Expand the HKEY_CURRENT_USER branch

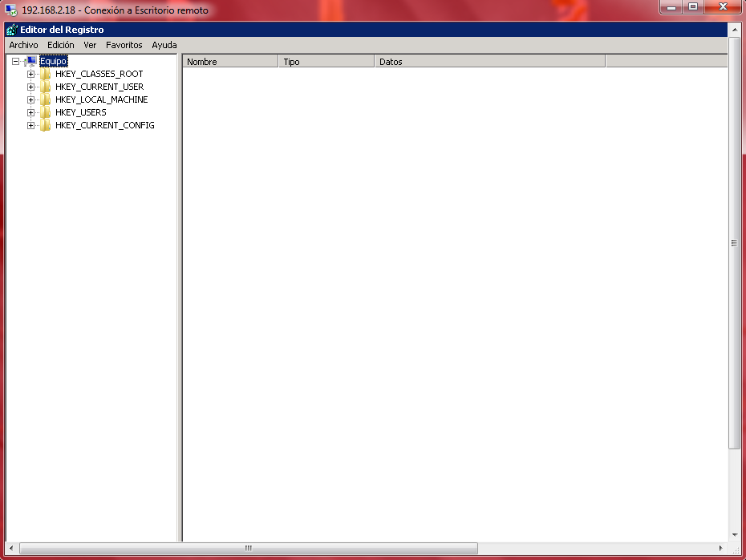30,87
